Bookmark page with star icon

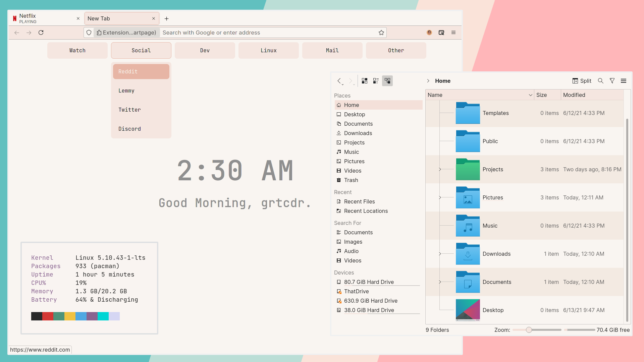(x=381, y=33)
